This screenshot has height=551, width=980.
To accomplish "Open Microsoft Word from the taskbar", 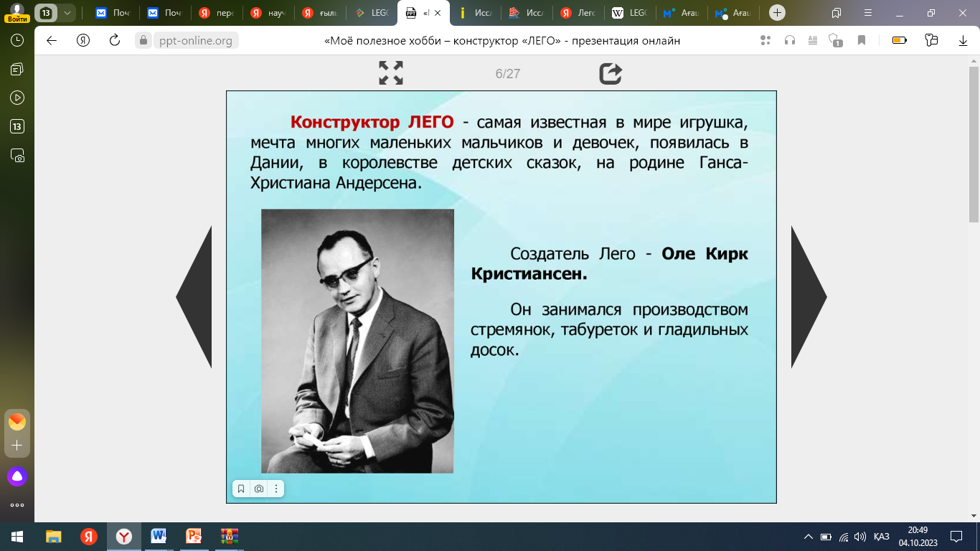I will [x=159, y=537].
